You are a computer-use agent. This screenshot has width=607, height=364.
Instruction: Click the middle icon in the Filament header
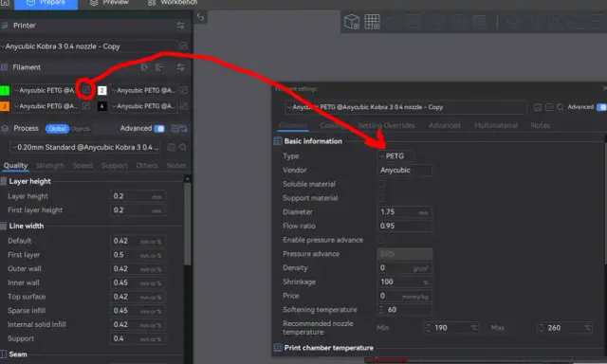pos(159,67)
